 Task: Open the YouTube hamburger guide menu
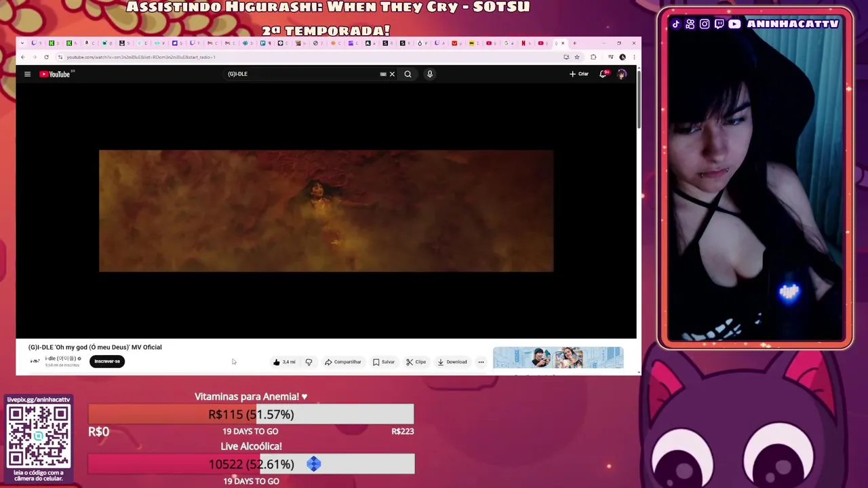pyautogui.click(x=27, y=74)
